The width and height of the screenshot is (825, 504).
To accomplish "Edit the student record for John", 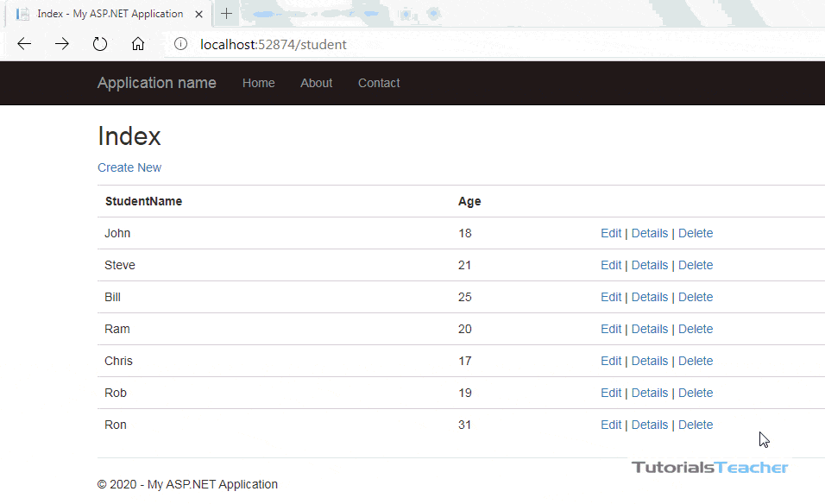I will (x=610, y=233).
